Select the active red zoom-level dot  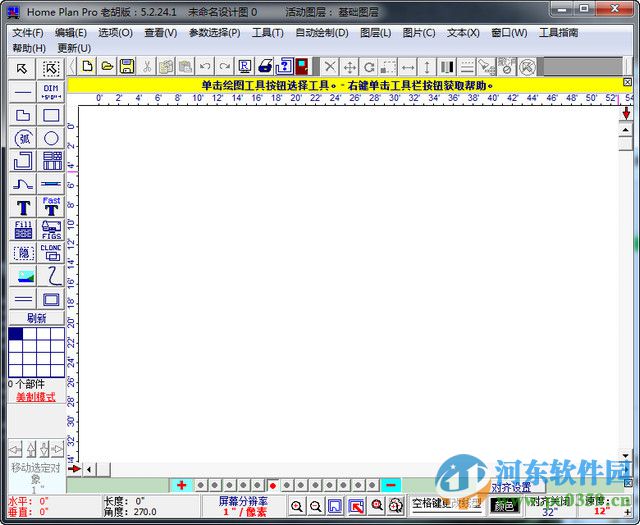tap(273, 485)
